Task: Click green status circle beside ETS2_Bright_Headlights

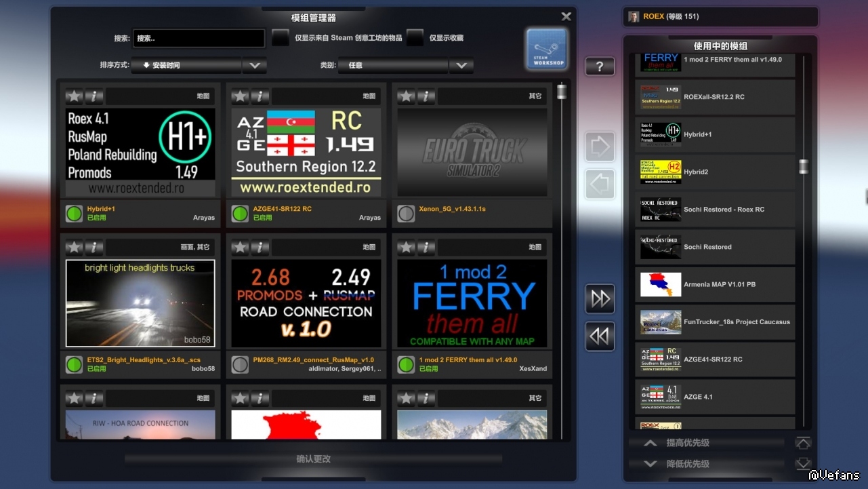Action: (74, 365)
